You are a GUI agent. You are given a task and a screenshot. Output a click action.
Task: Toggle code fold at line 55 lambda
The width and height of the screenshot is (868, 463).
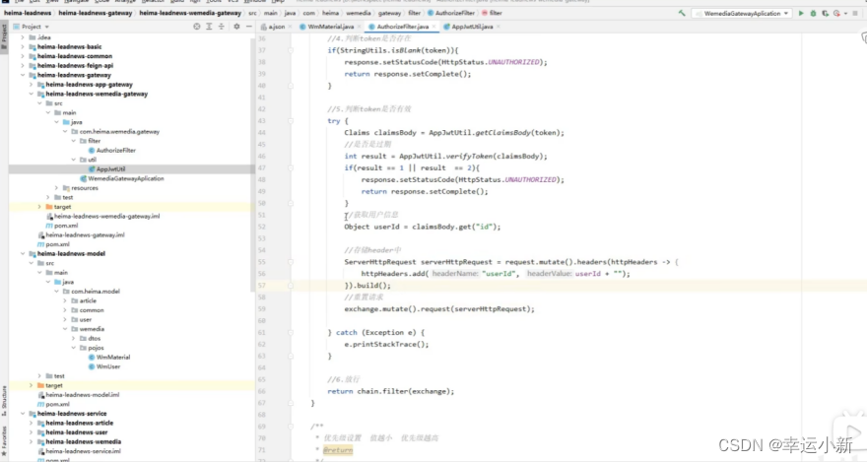[x=291, y=262]
